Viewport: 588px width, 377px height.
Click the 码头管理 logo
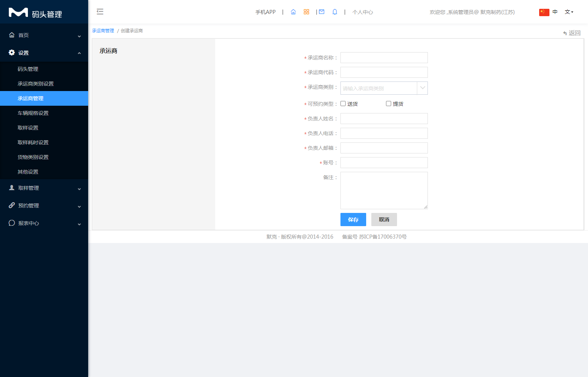[x=35, y=13]
